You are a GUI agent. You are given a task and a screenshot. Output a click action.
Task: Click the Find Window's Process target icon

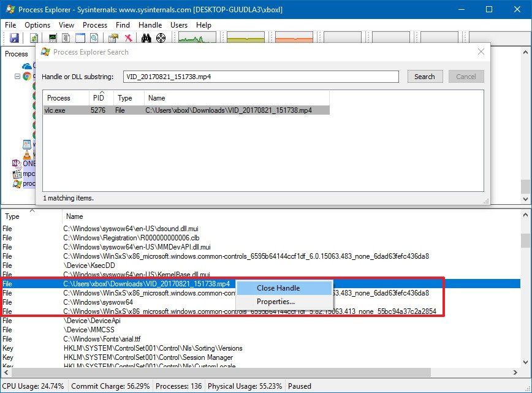pyautogui.click(x=161, y=38)
